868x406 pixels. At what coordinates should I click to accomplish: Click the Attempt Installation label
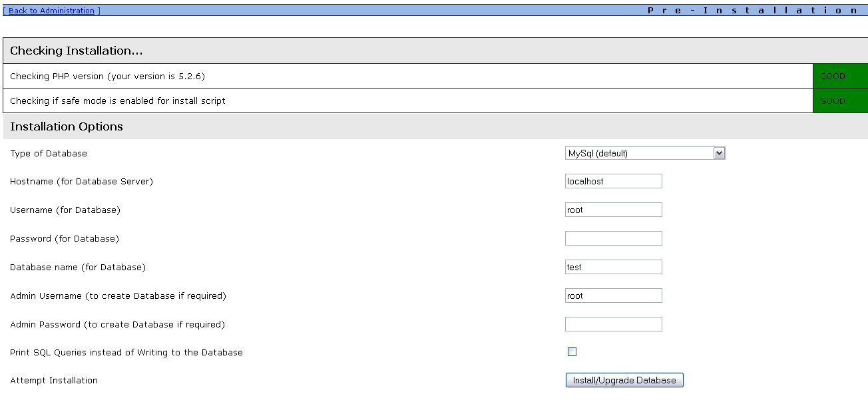coord(54,381)
